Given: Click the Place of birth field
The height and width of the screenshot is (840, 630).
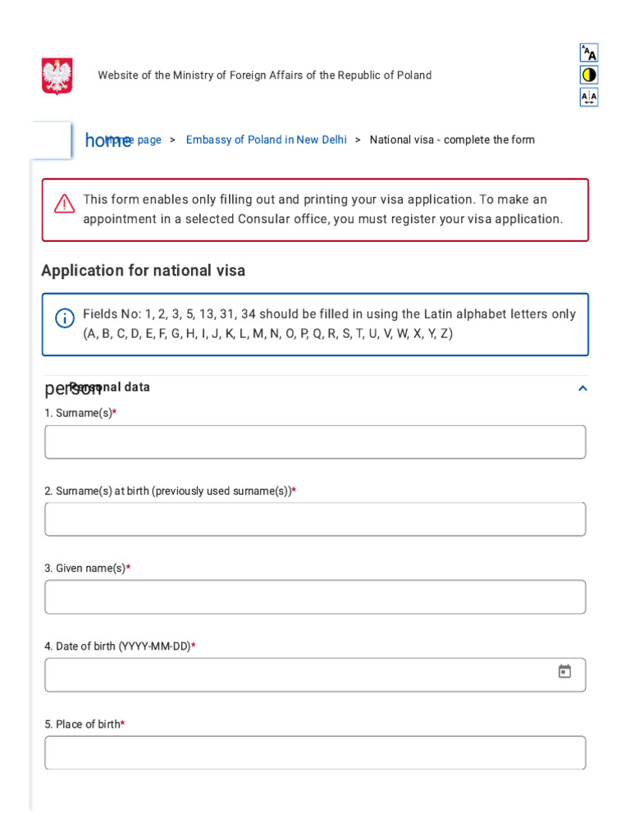Looking at the screenshot, I should [x=315, y=752].
